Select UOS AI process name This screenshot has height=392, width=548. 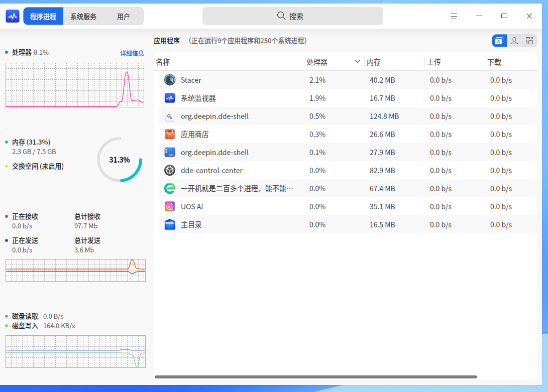pos(192,206)
